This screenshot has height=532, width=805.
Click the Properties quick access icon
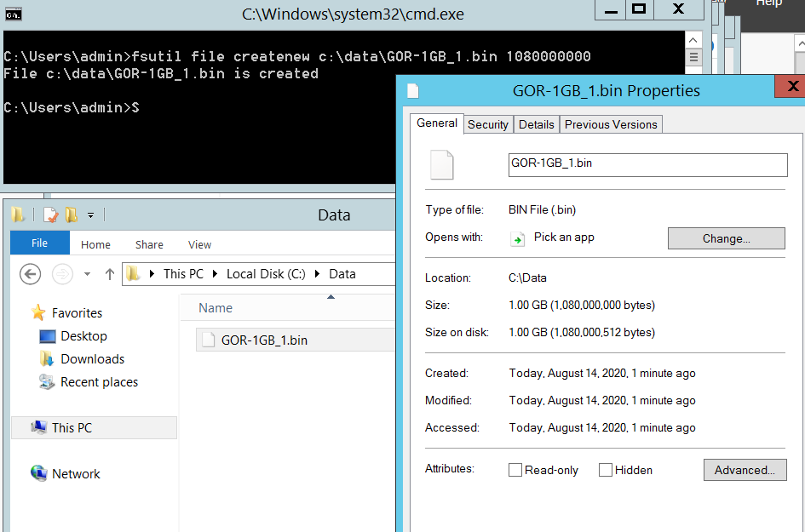point(50,215)
